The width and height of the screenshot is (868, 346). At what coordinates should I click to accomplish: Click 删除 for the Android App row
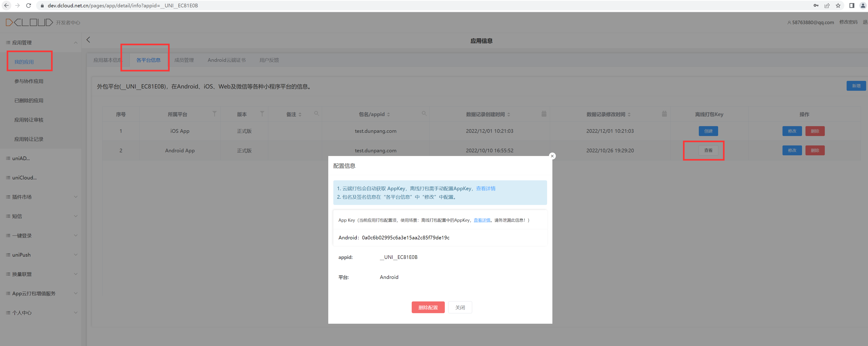(x=815, y=150)
